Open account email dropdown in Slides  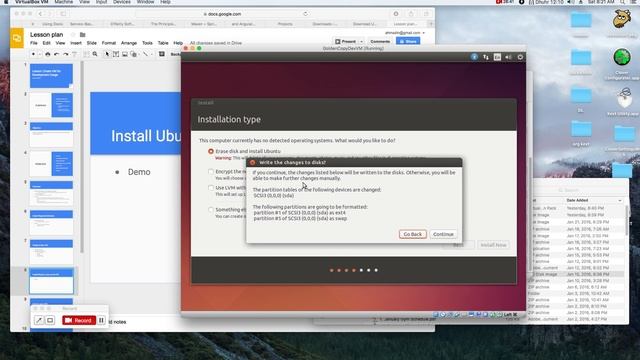(x=404, y=33)
